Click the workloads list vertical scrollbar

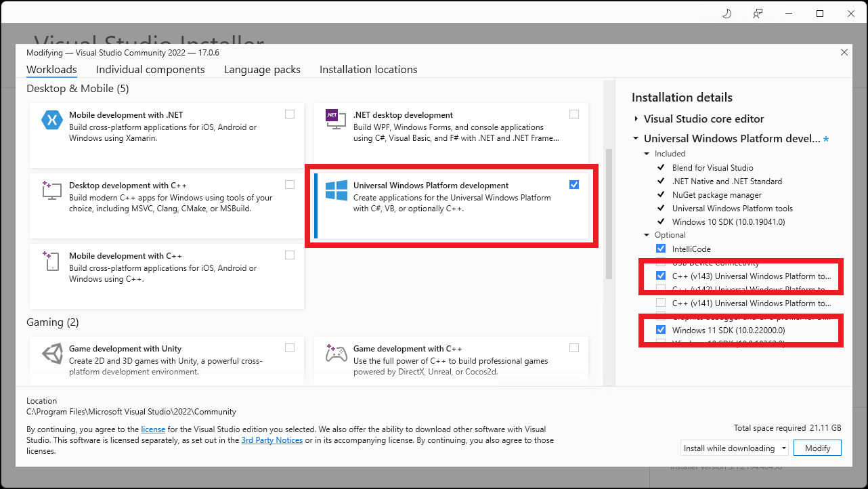coord(609,213)
